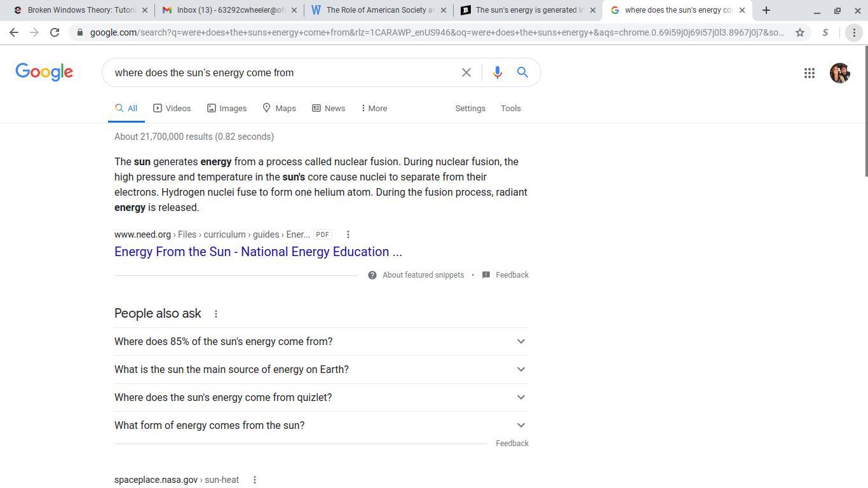
Task: Open the Energy From the Sun link
Action: click(258, 252)
